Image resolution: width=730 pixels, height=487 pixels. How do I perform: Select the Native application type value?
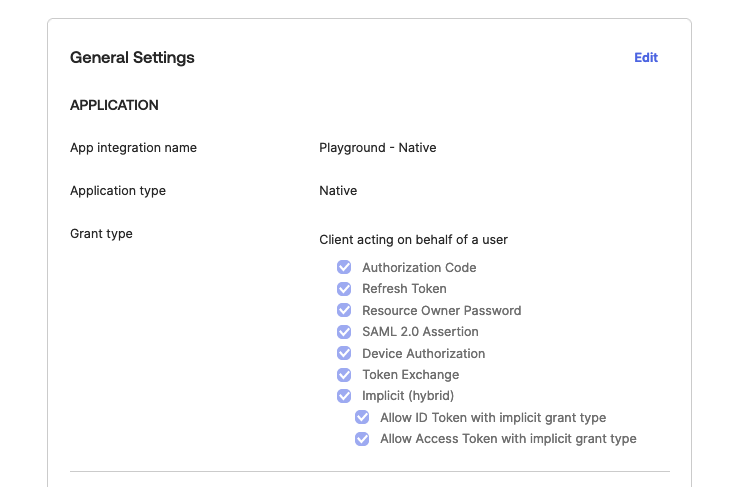338,191
